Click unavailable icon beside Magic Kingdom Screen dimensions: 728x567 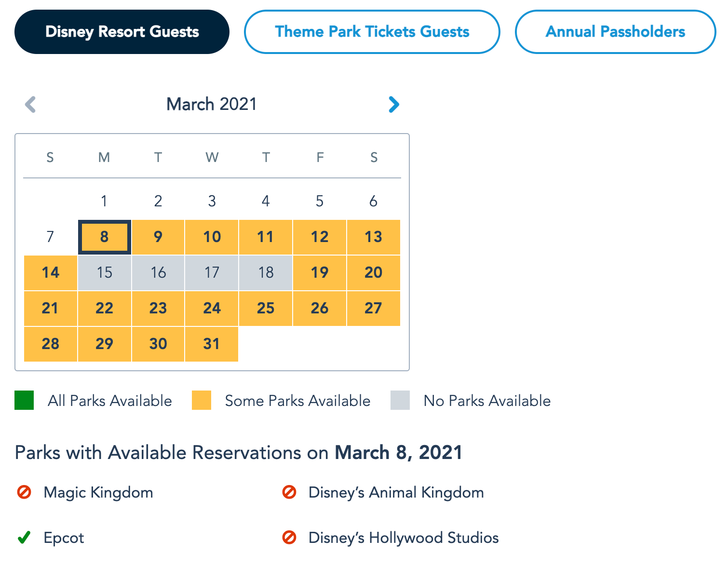[x=24, y=492]
